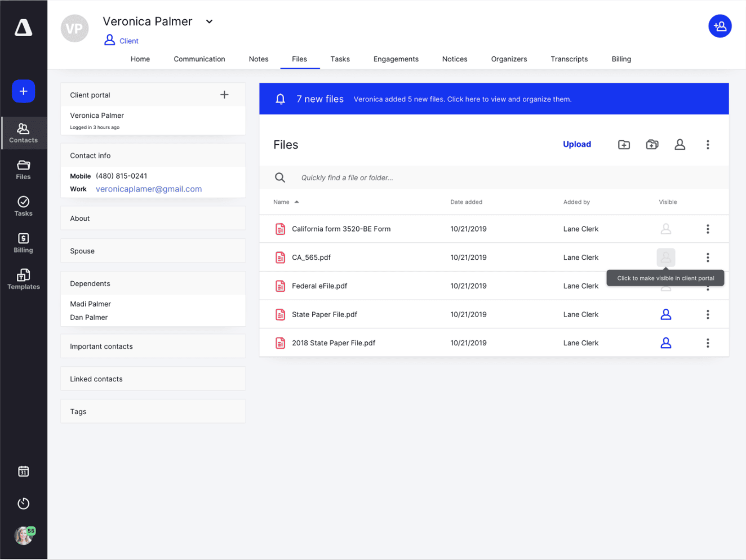The width and height of the screenshot is (746, 560).
Task: Open the calendar icon in sidebar
Action: 23,471
